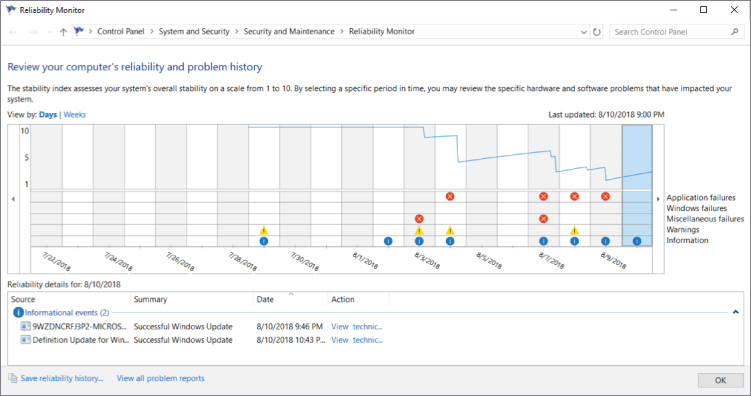Select the miscellaneous failure icon for 8/3/2018

[x=419, y=219]
